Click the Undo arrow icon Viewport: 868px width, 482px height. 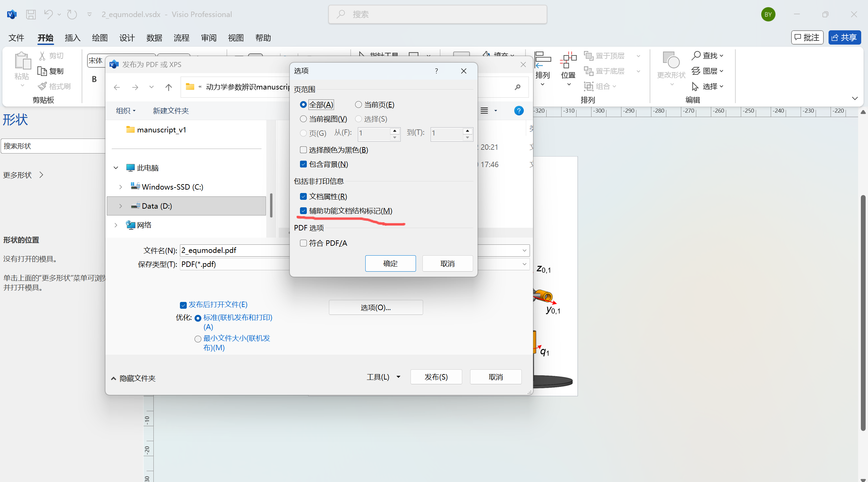point(48,14)
